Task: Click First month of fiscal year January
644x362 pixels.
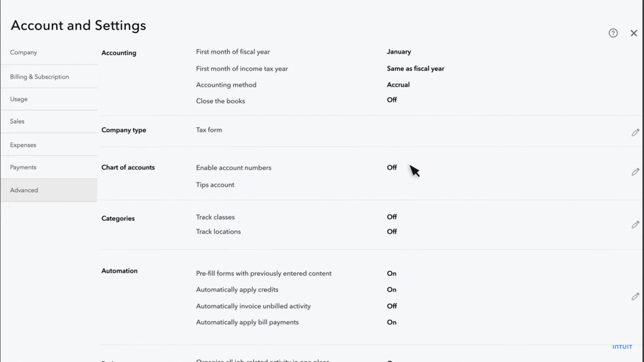Action: click(x=399, y=52)
